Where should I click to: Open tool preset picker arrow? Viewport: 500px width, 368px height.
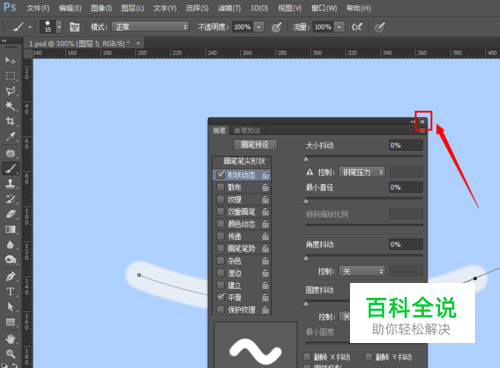tap(30, 27)
